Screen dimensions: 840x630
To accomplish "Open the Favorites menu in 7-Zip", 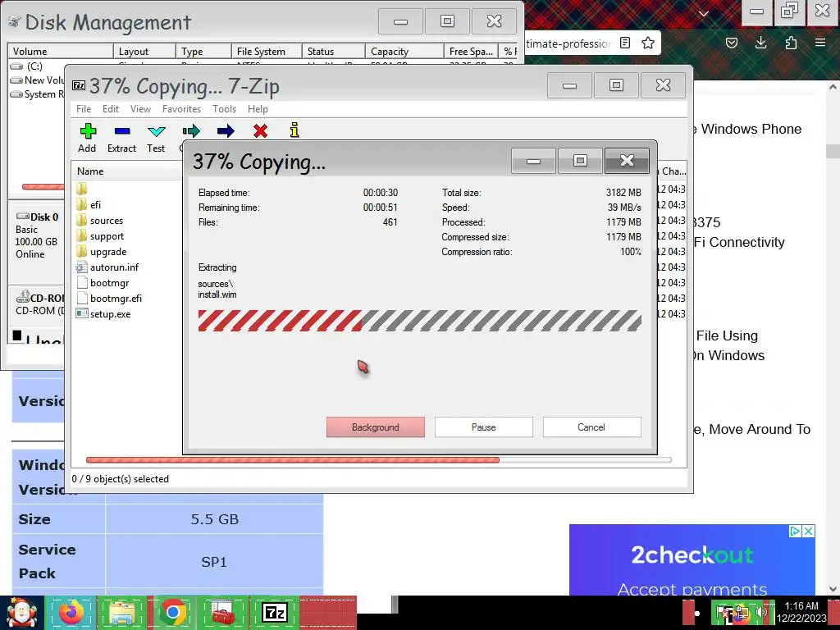I will [181, 109].
